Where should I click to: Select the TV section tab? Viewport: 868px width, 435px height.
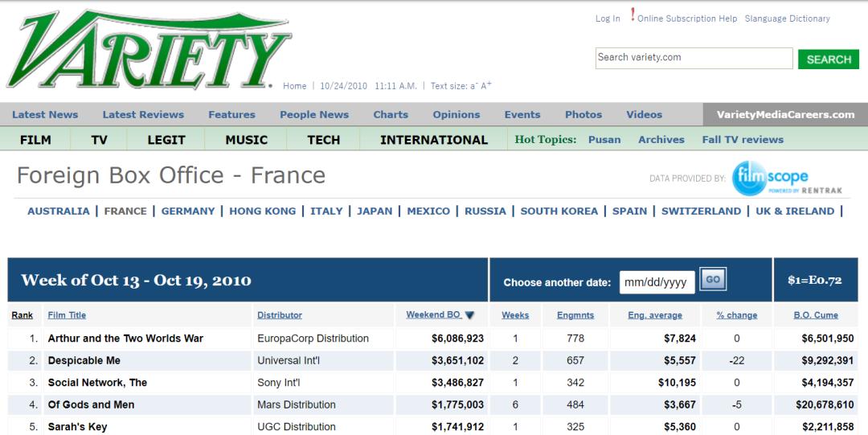(x=99, y=140)
